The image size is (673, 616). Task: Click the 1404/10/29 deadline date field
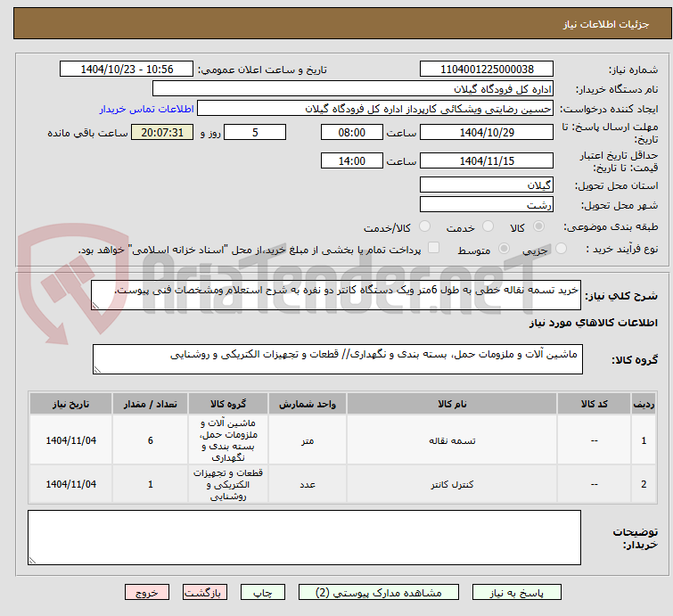point(487,132)
